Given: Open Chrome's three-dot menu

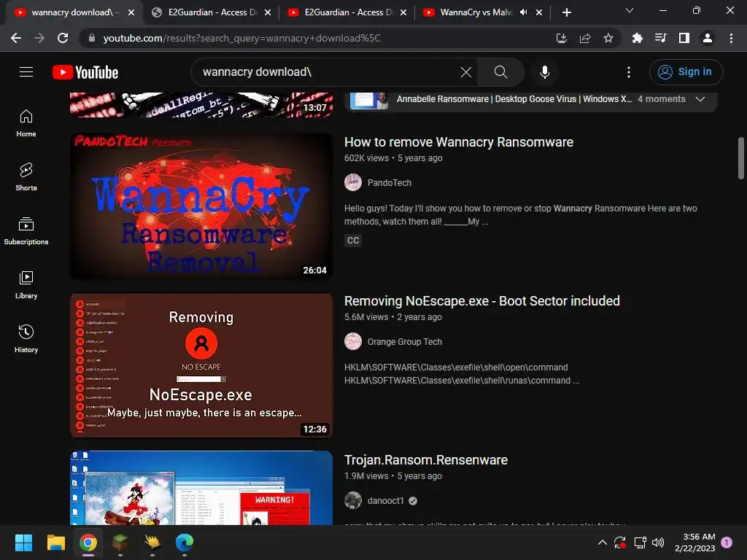Looking at the screenshot, I should click(731, 38).
